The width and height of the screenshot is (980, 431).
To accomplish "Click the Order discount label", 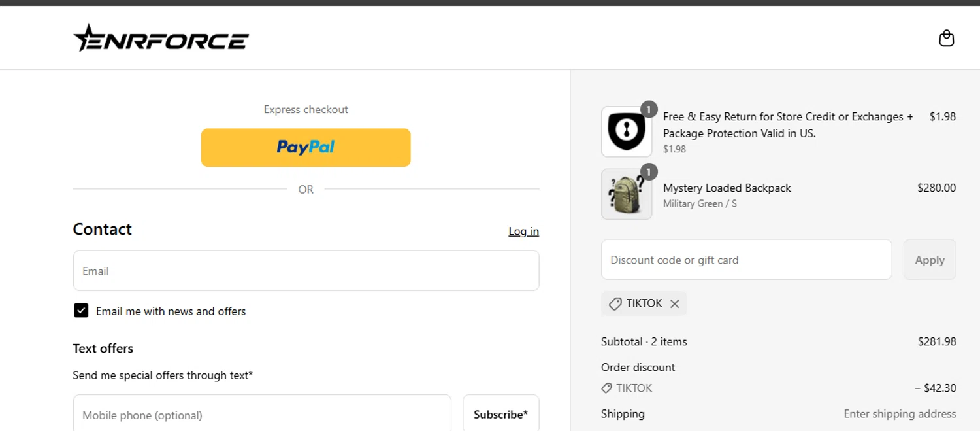I will point(638,368).
